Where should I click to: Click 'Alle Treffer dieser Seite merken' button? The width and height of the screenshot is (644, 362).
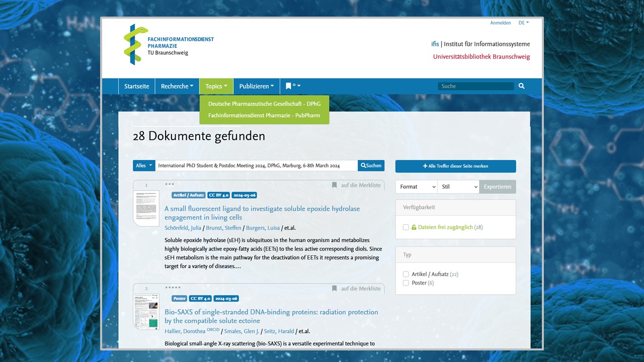[x=455, y=166]
